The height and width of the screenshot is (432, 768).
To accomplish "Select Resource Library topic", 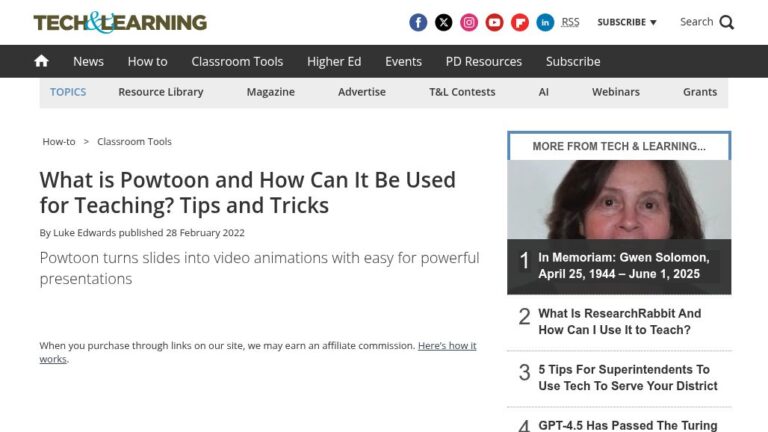I will [161, 92].
